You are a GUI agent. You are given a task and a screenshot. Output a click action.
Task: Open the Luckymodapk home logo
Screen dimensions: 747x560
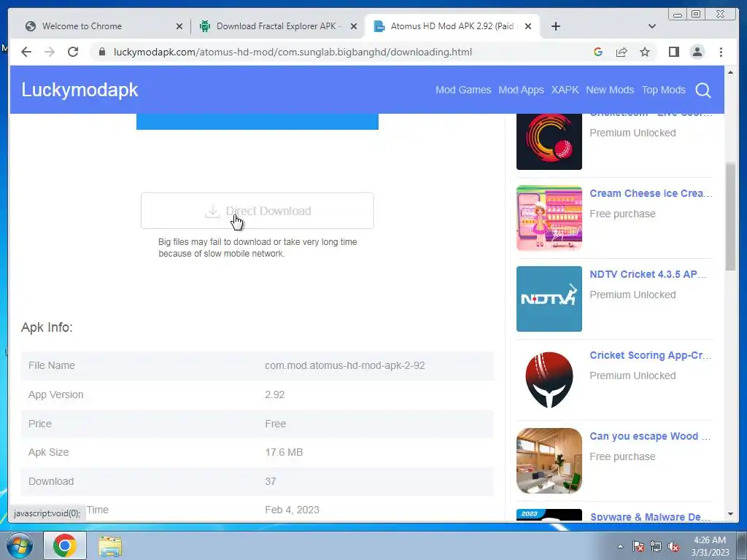pos(80,90)
